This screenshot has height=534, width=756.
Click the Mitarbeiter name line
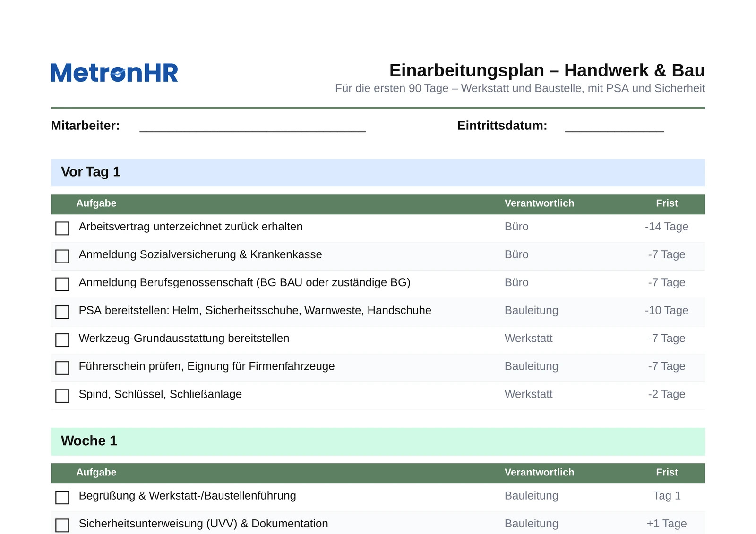click(x=253, y=127)
